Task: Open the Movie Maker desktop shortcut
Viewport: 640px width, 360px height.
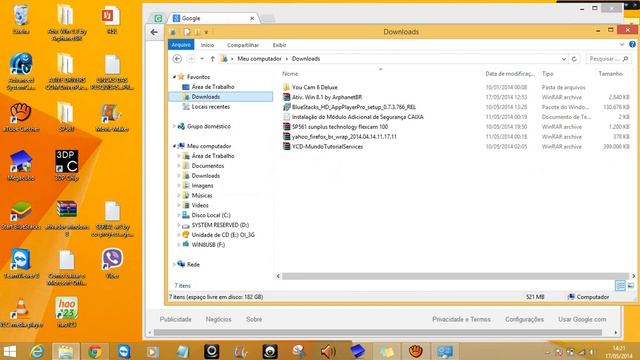Action: click(x=112, y=117)
